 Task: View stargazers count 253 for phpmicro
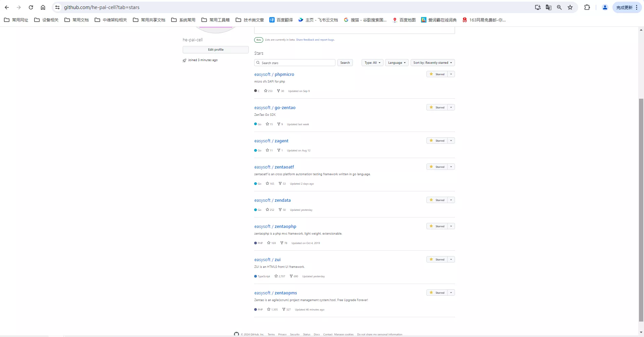click(x=268, y=91)
